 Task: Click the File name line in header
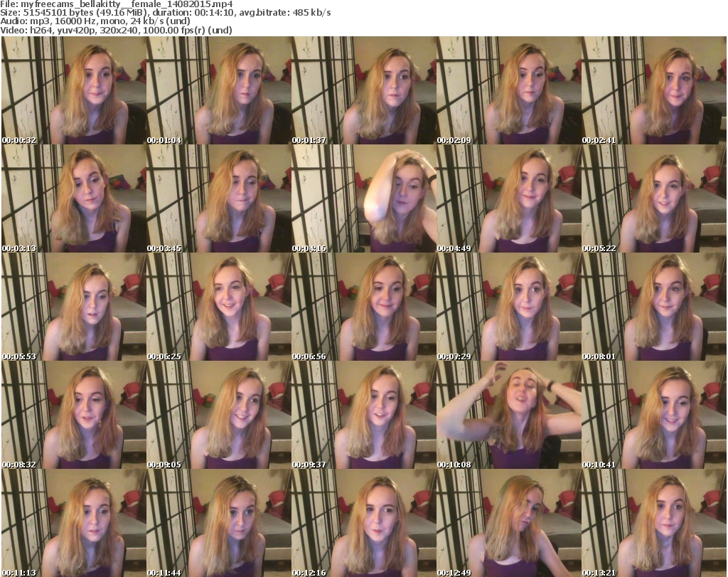tap(117, 4)
